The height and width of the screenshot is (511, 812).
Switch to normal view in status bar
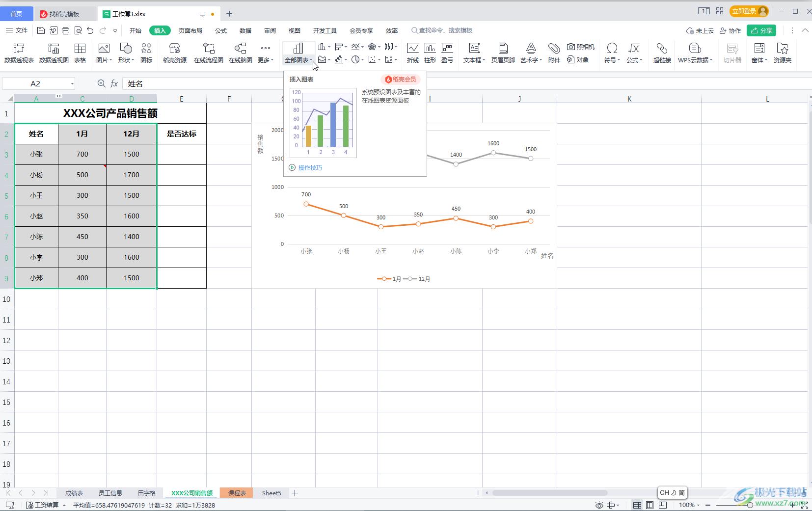tap(637, 505)
